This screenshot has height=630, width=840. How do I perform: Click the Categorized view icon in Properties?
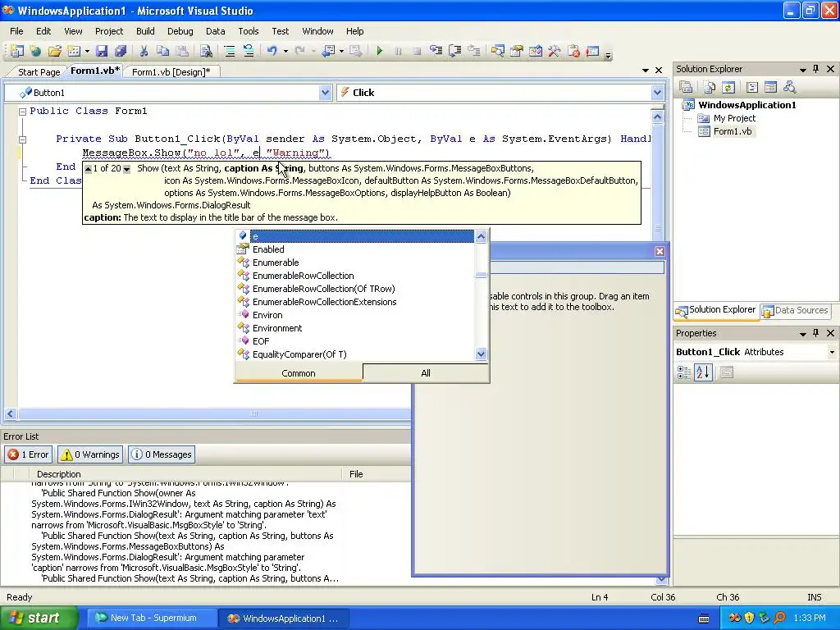[684, 372]
